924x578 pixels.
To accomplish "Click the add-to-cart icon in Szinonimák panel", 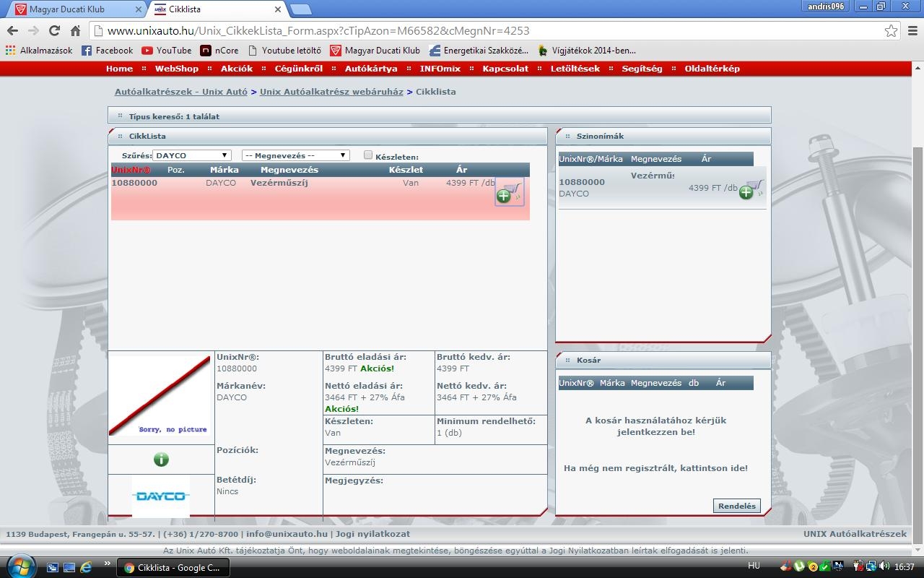I will click(751, 189).
